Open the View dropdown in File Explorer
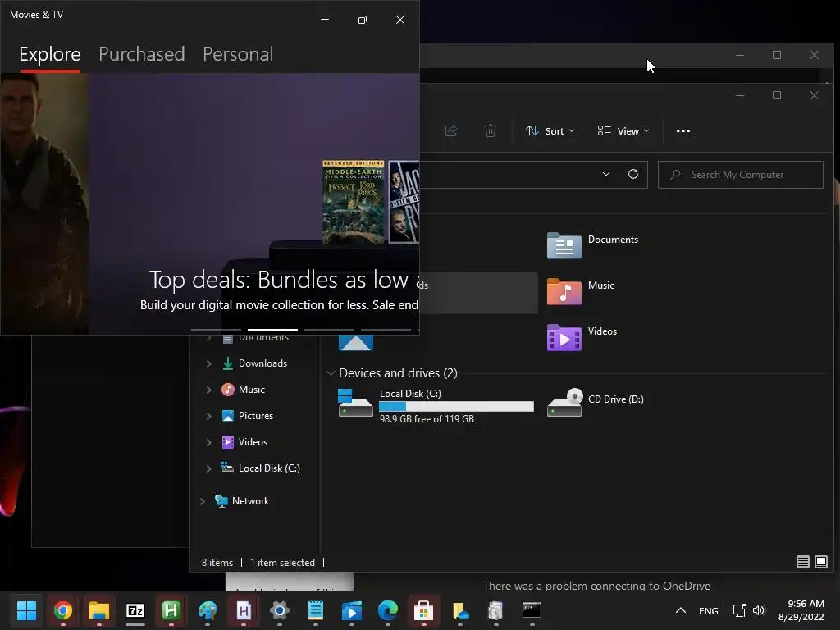The height and width of the screenshot is (630, 840). tap(623, 130)
